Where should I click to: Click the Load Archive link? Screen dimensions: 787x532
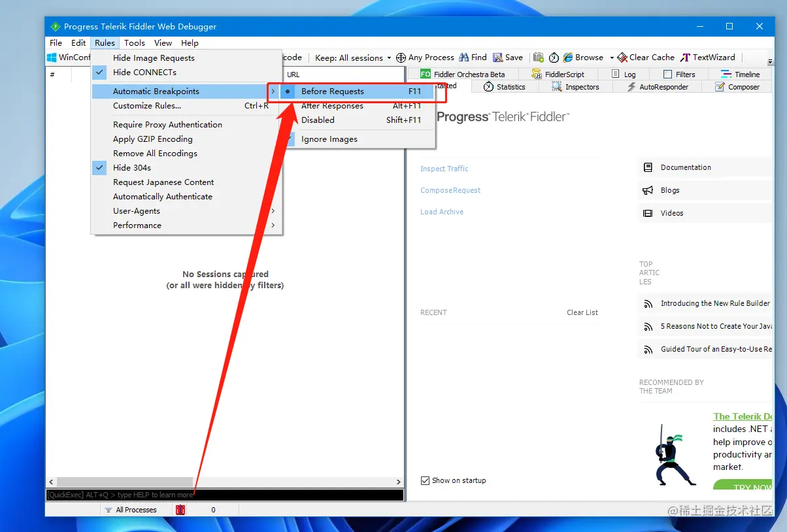click(442, 212)
